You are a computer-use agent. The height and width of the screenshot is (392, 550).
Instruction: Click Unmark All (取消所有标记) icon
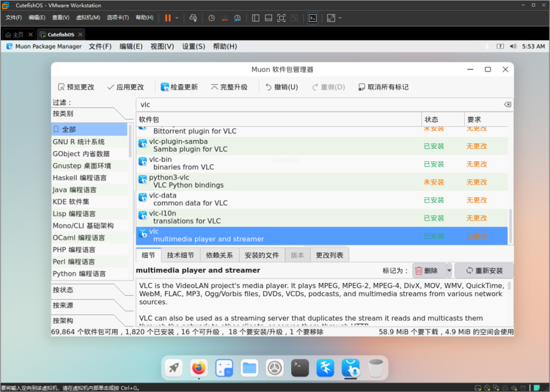[362, 87]
